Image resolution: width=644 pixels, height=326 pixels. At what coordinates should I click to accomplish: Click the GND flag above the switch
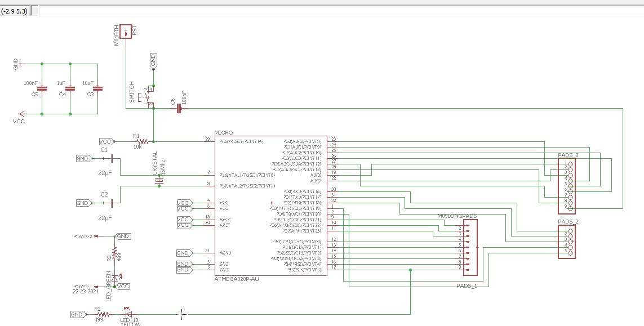pyautogui.click(x=153, y=61)
